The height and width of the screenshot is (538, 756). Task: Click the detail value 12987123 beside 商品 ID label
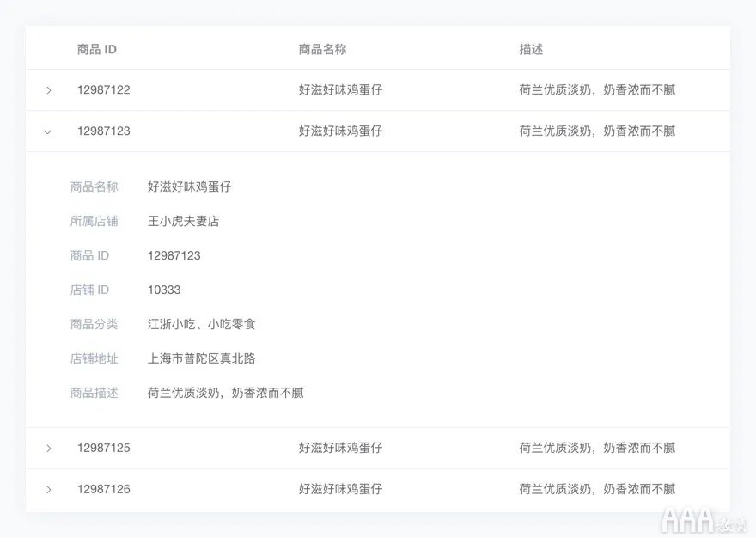pyautogui.click(x=174, y=255)
